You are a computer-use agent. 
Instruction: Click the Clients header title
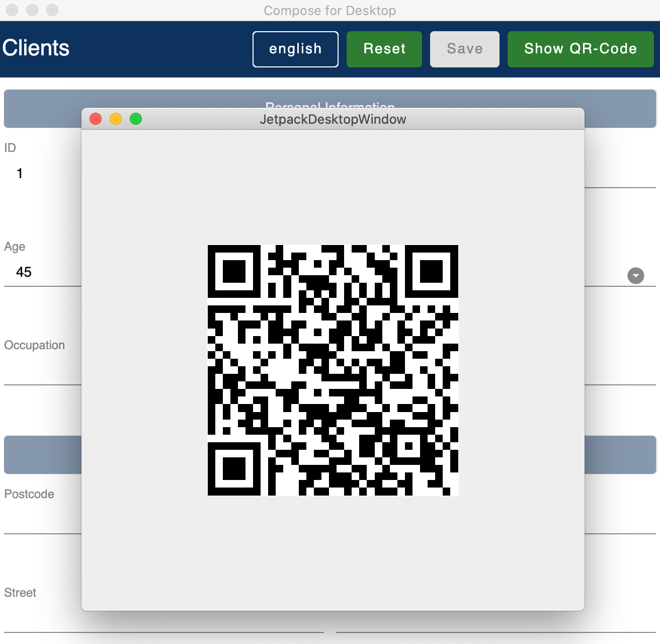(x=36, y=48)
